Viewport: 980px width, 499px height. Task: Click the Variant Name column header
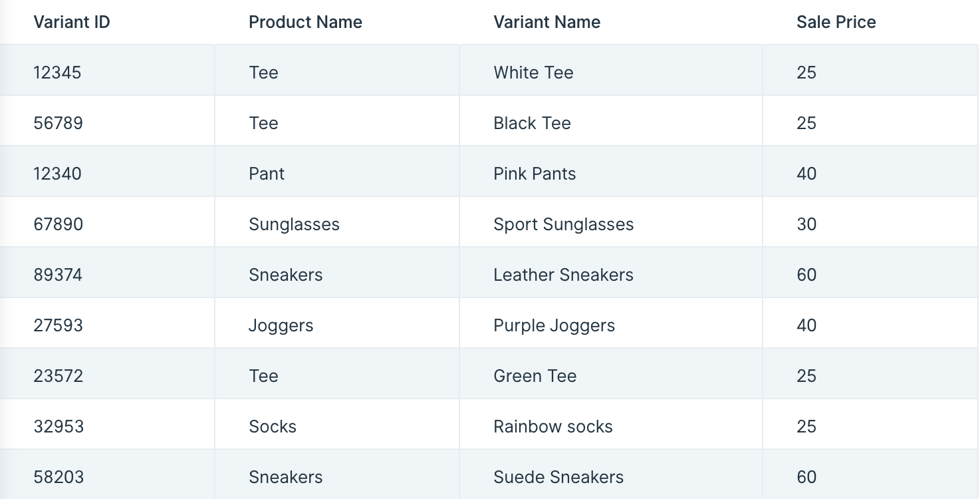click(547, 22)
